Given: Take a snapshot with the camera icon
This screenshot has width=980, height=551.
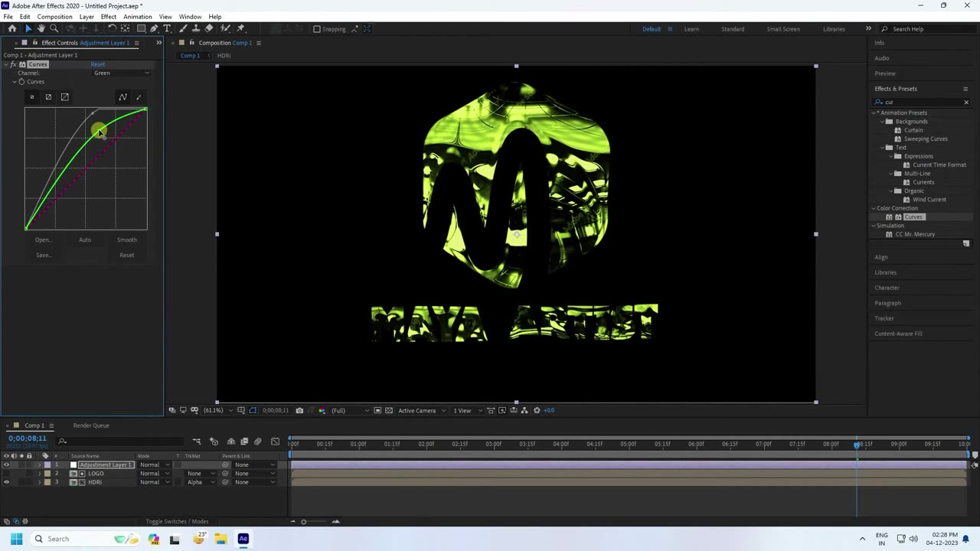Looking at the screenshot, I should 299,411.
